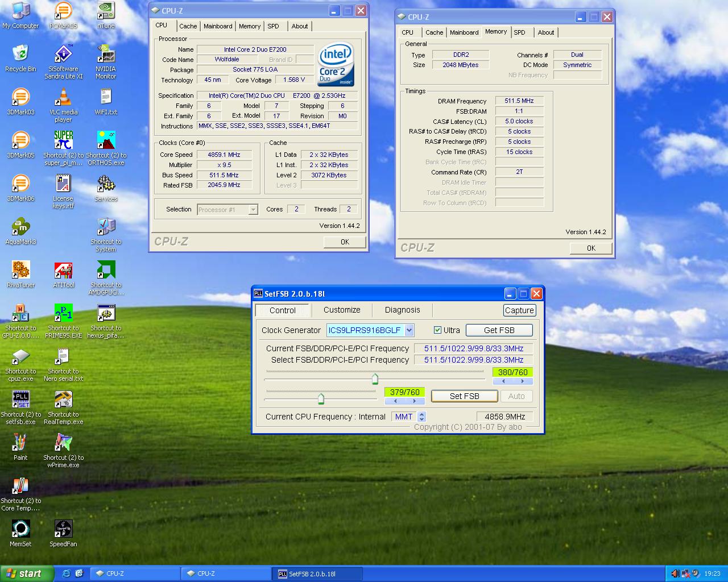Click the right arrow under the 380/760 value
Image resolution: width=728 pixels, height=582 pixels.
pyautogui.click(x=522, y=381)
